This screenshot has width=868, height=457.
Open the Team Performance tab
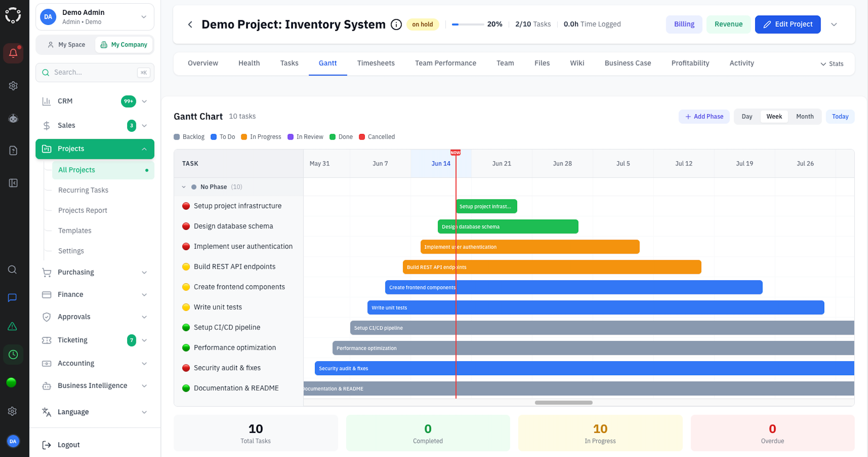(446, 63)
